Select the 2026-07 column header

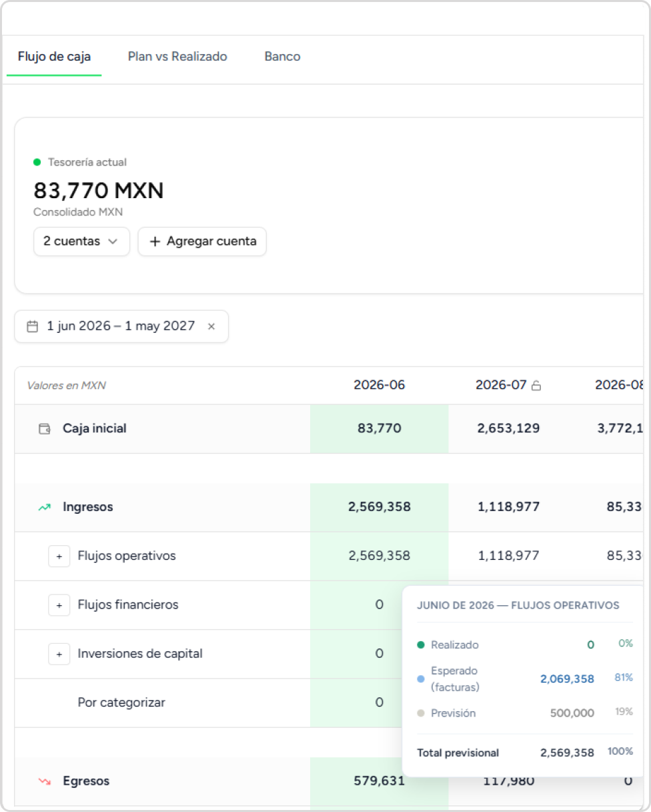point(501,385)
